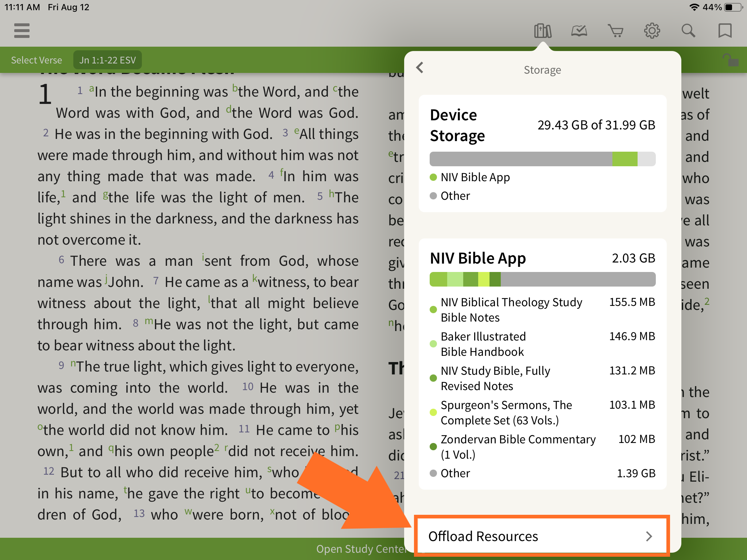This screenshot has width=747, height=560.
Task: Tap the Device Storage usage bar
Action: point(542,159)
